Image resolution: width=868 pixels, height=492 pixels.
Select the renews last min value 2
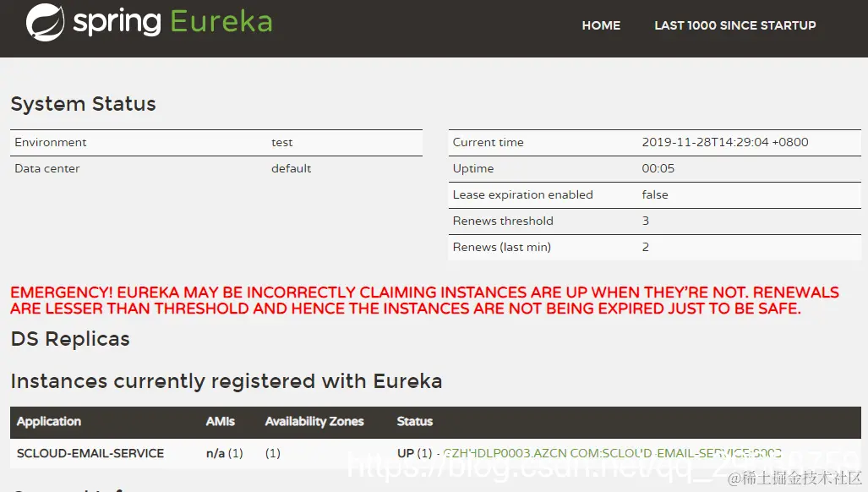pyautogui.click(x=646, y=247)
